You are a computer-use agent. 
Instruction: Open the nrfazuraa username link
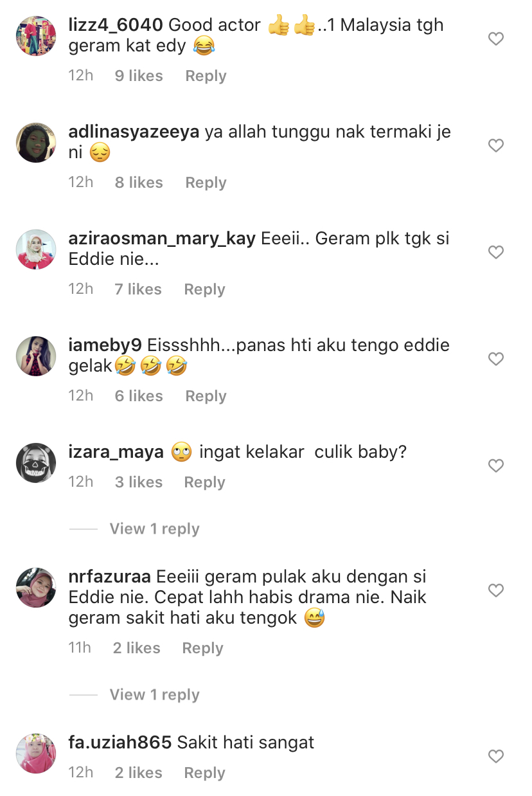[110, 577]
